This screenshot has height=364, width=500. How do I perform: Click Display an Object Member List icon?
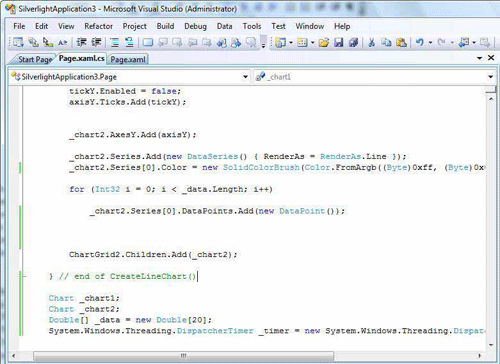[x=18, y=42]
